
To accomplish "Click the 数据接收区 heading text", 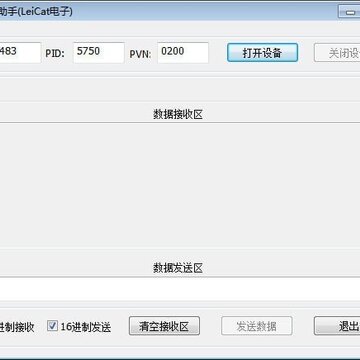I will coord(178,114).
